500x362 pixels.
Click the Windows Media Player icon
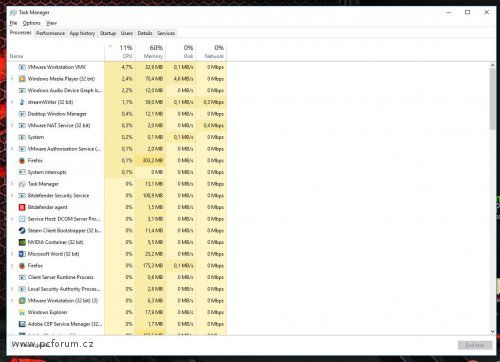tap(22, 79)
